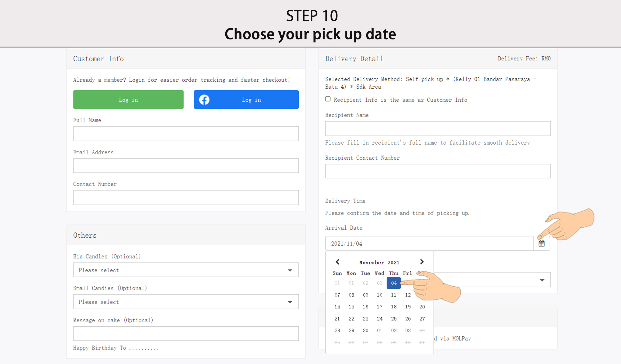The width and height of the screenshot is (621, 364).
Task: Go to previous month in calendar
Action: 338,262
